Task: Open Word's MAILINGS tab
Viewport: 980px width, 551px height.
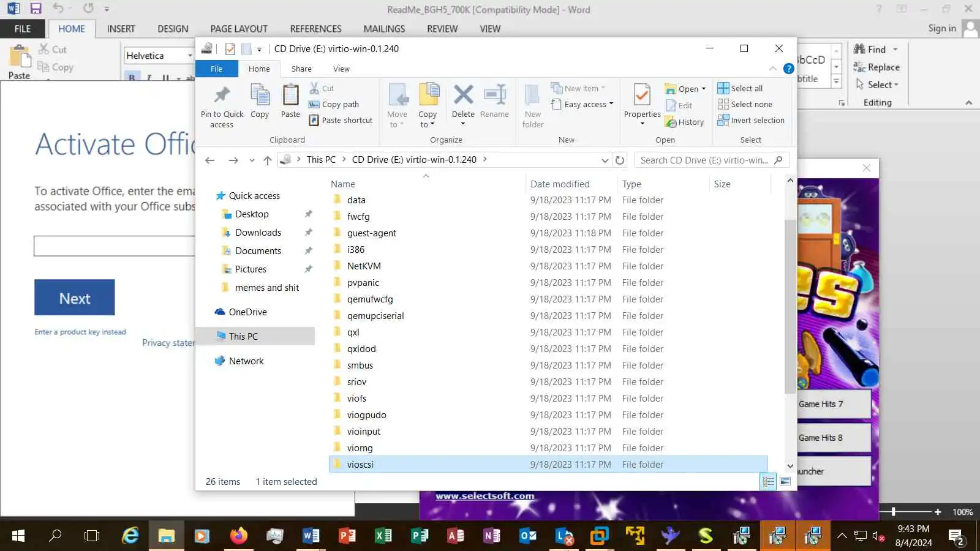Action: (x=384, y=29)
